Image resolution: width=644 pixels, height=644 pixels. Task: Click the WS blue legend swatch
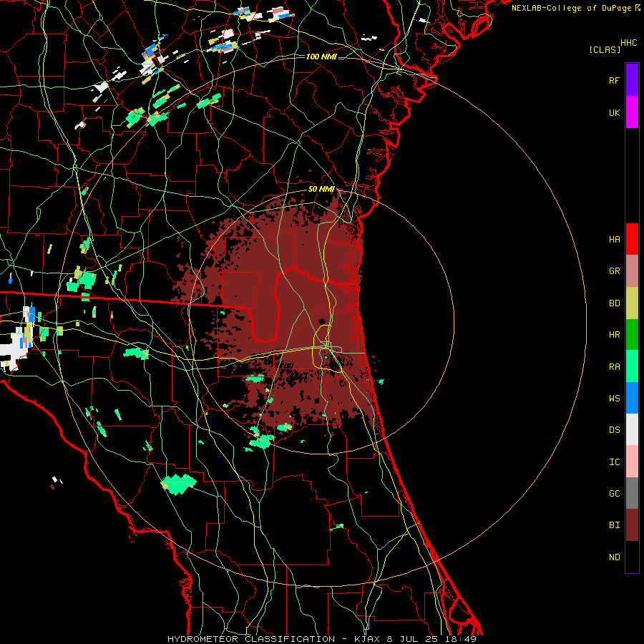(x=632, y=398)
